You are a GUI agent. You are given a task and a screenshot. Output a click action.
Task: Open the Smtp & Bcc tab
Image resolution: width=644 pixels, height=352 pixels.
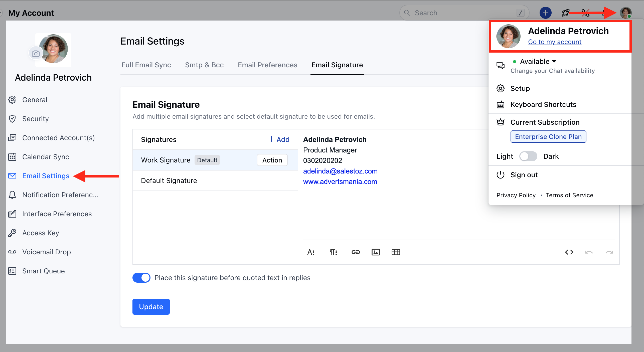(204, 65)
